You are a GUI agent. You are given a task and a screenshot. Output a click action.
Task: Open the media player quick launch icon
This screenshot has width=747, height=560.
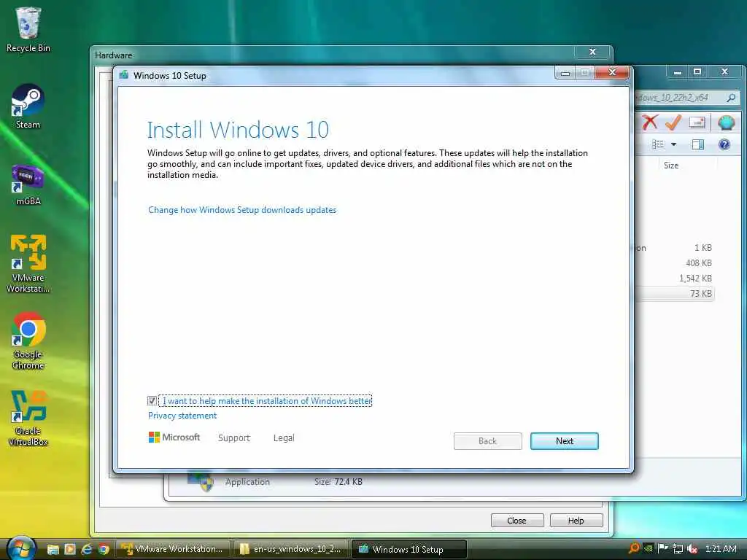(69, 549)
